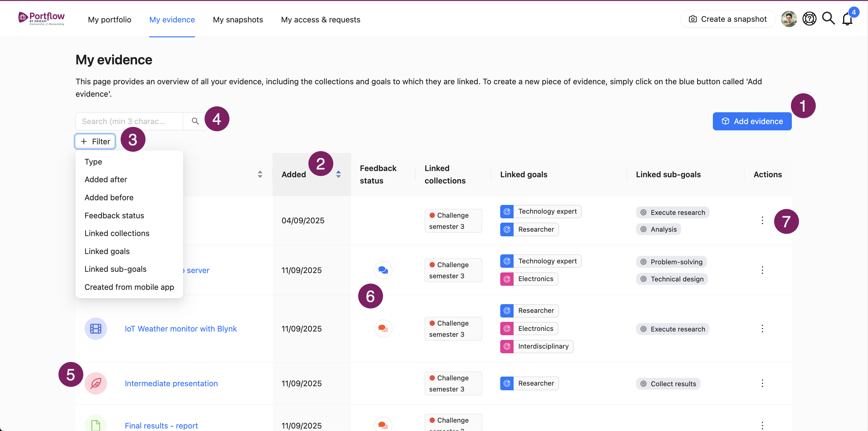Choose Feedback status filter option
Screen dimensions: 868x431
[129, 215]
